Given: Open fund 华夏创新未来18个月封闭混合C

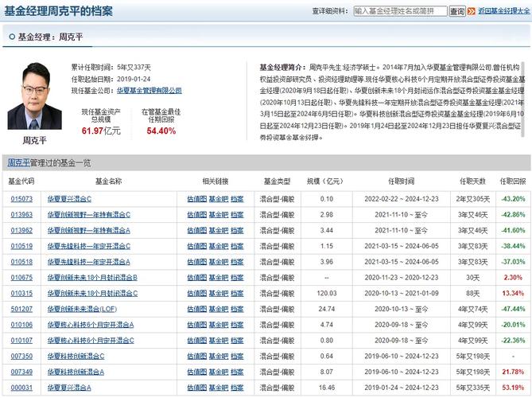Looking at the screenshot, I should point(92,294).
